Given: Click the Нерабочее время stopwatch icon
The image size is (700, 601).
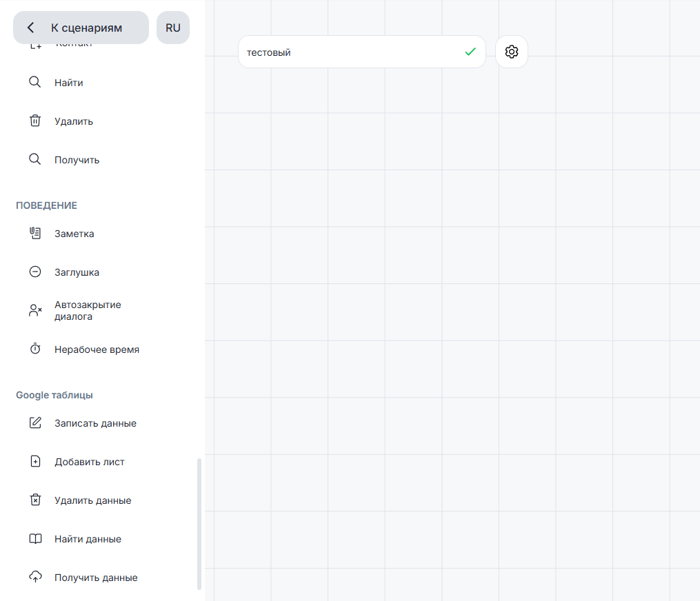Looking at the screenshot, I should pos(35,349).
